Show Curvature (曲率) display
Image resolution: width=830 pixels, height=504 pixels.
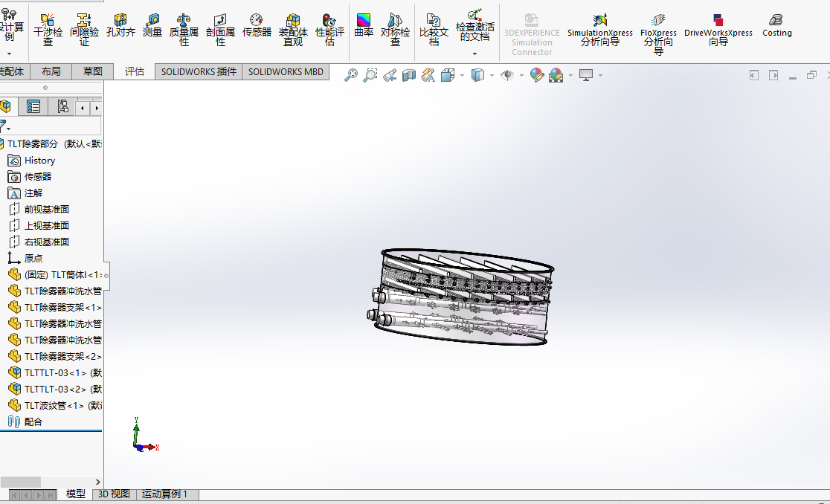coord(364,25)
